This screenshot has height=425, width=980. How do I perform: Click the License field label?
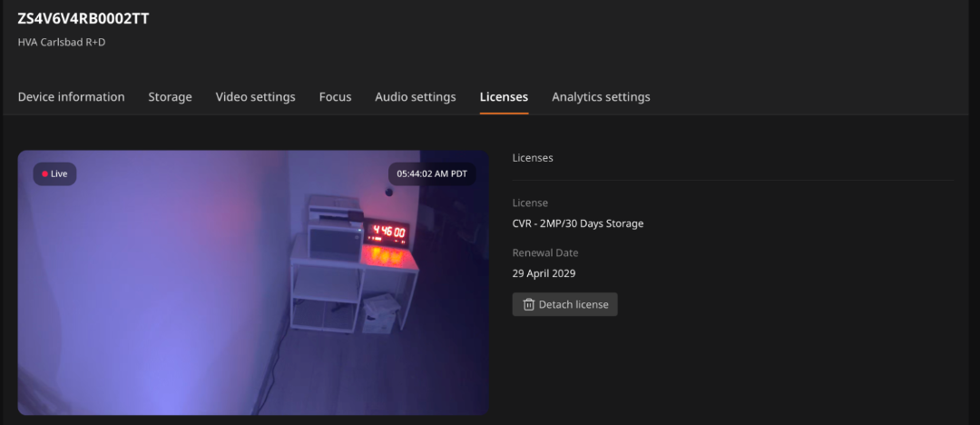530,203
